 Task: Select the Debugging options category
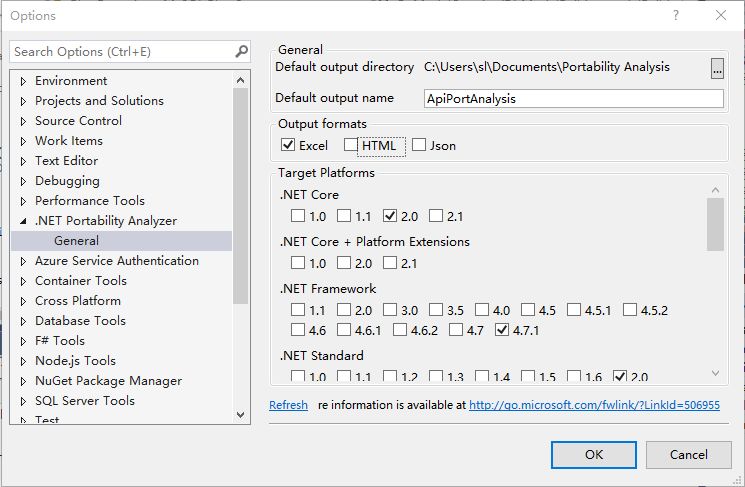point(67,181)
